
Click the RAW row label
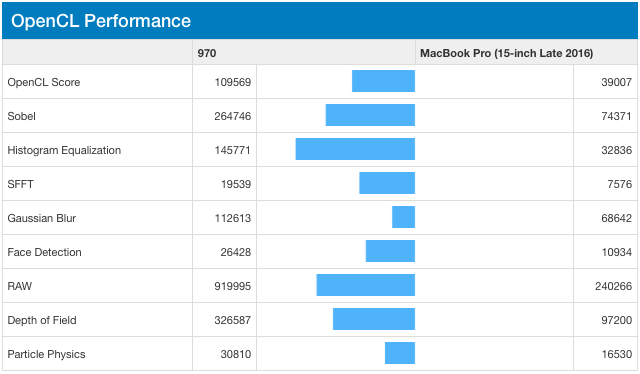click(x=20, y=286)
